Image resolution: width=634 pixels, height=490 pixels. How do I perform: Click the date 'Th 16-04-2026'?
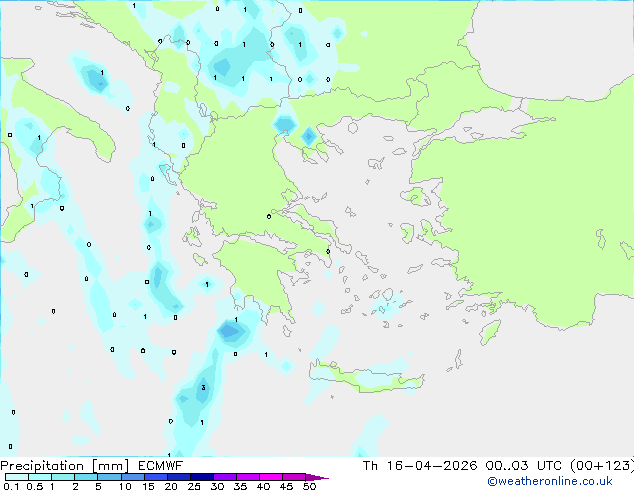pyautogui.click(x=420, y=466)
